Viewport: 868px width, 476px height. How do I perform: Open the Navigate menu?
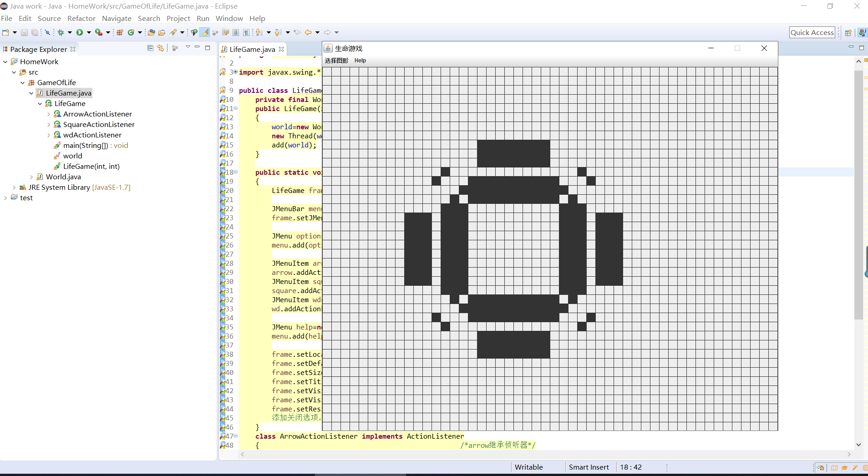coord(117,19)
